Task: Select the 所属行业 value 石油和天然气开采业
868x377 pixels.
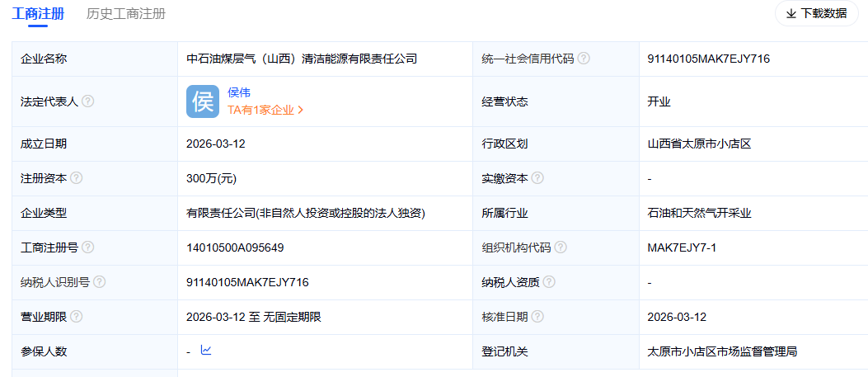Action: [699, 213]
